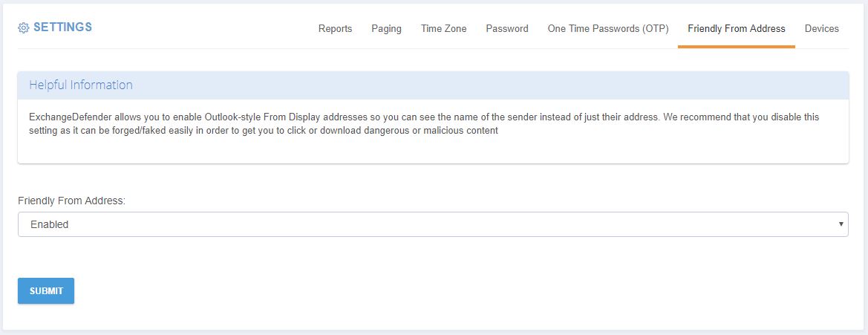Click the Settings gear icon
Screen dimensions: 868x335
click(x=23, y=27)
